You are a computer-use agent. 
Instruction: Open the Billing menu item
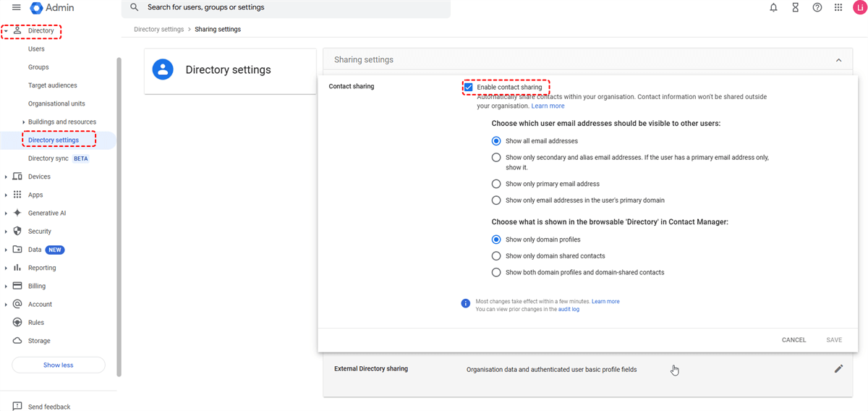[x=37, y=286]
